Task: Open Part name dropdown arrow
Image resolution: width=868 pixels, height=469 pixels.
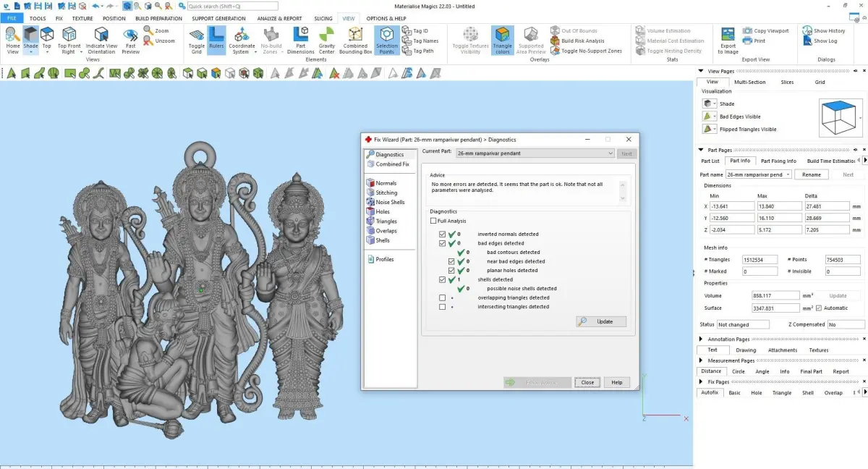Action: click(x=788, y=174)
